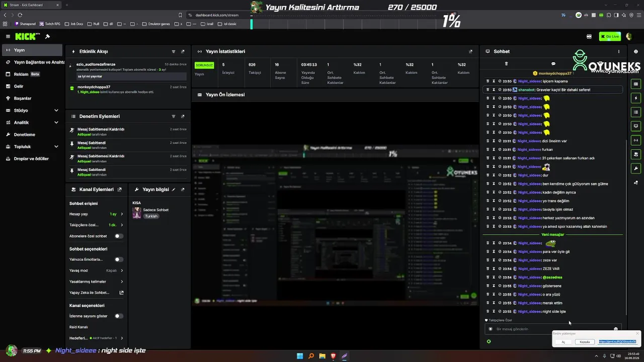Click the @zezedrea mention in chat
This screenshot has height=362, width=644.
552,278
